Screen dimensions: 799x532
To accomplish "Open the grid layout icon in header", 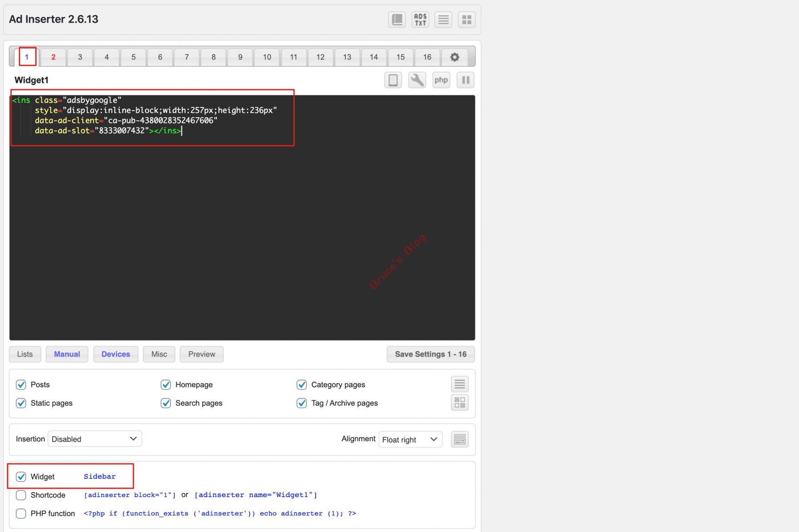I will tap(466, 20).
